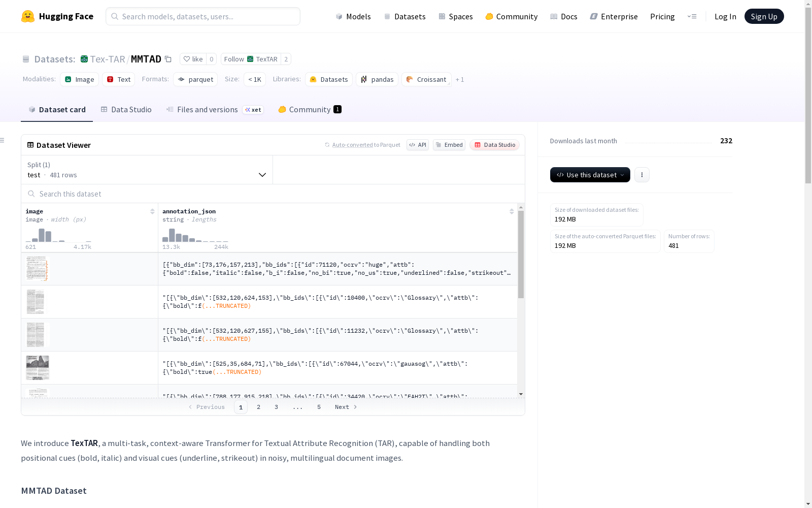Click annotation cell with id 67044
812x508 pixels.
point(337,368)
